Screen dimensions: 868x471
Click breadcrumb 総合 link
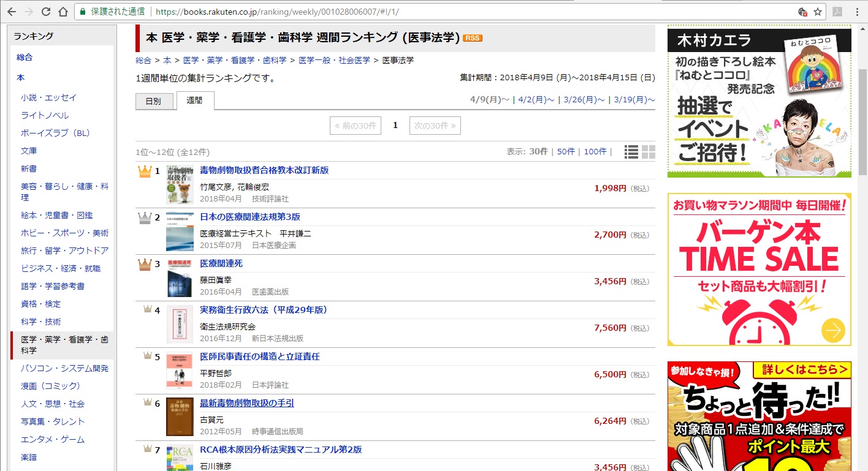(x=143, y=60)
